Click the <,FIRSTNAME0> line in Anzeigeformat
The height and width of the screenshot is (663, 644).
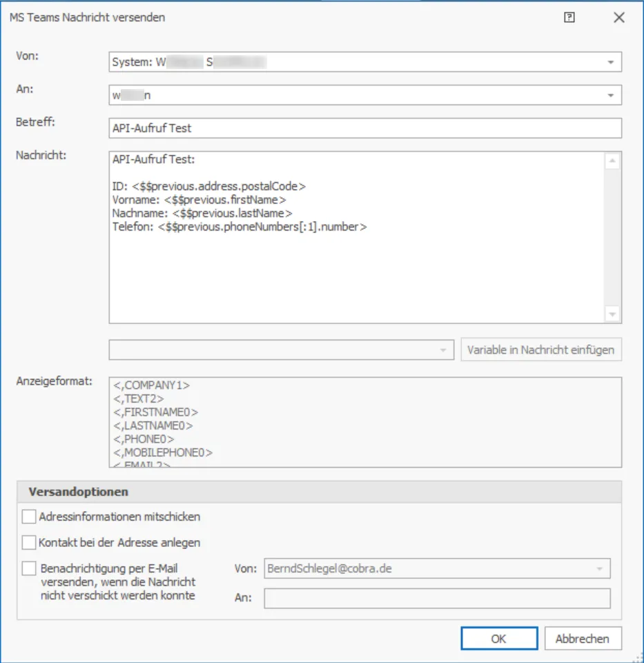click(155, 412)
